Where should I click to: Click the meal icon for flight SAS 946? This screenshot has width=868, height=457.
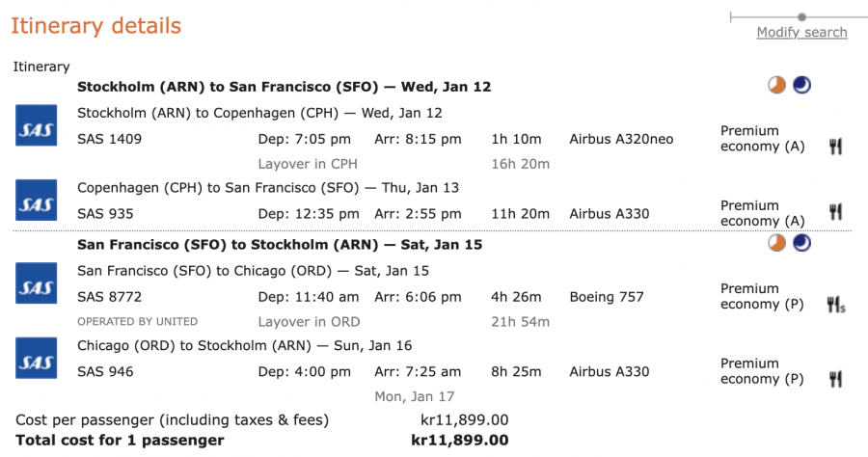835,379
